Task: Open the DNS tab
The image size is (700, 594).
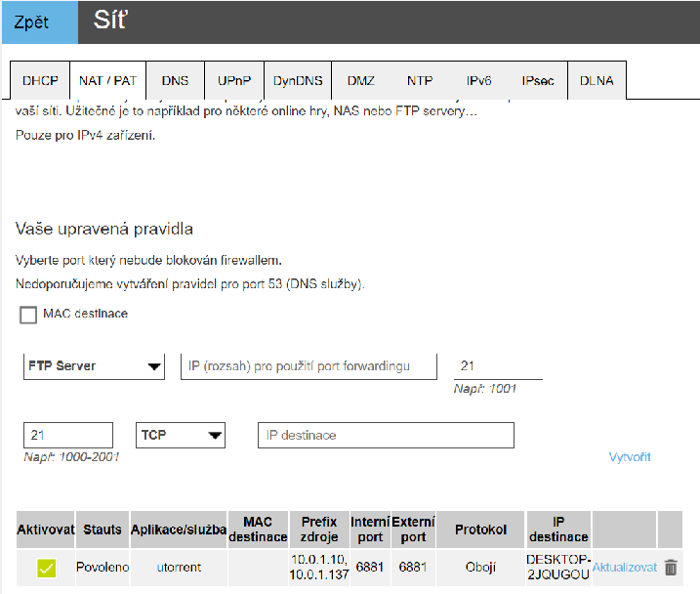Action: tap(175, 81)
